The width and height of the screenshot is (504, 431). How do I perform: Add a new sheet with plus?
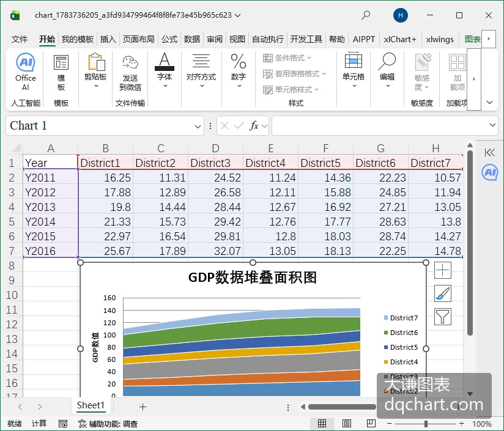coord(143,407)
